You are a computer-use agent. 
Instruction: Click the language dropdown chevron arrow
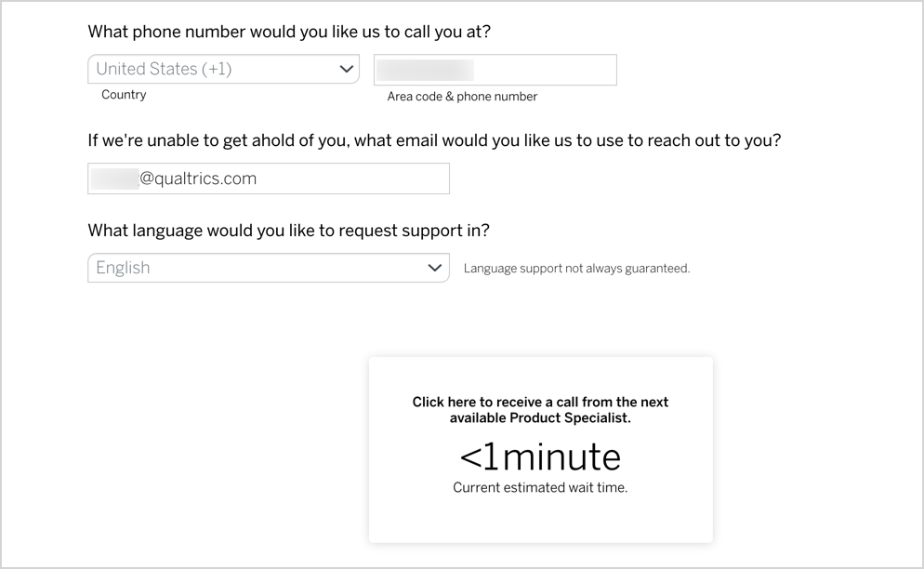click(x=435, y=268)
